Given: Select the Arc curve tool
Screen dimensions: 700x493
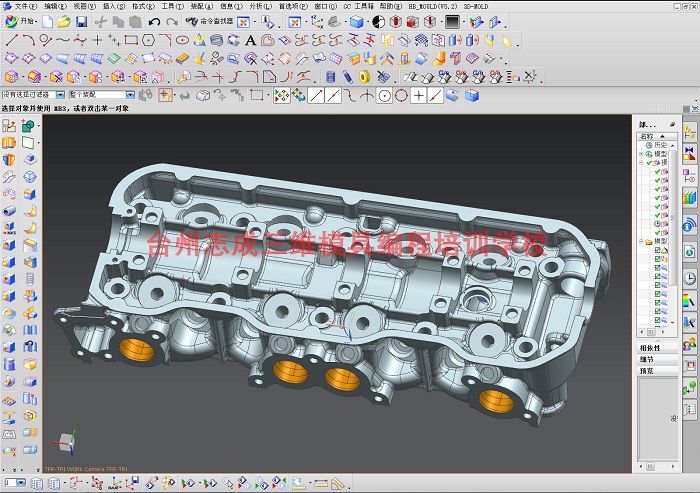Looking at the screenshot, I should (x=29, y=41).
